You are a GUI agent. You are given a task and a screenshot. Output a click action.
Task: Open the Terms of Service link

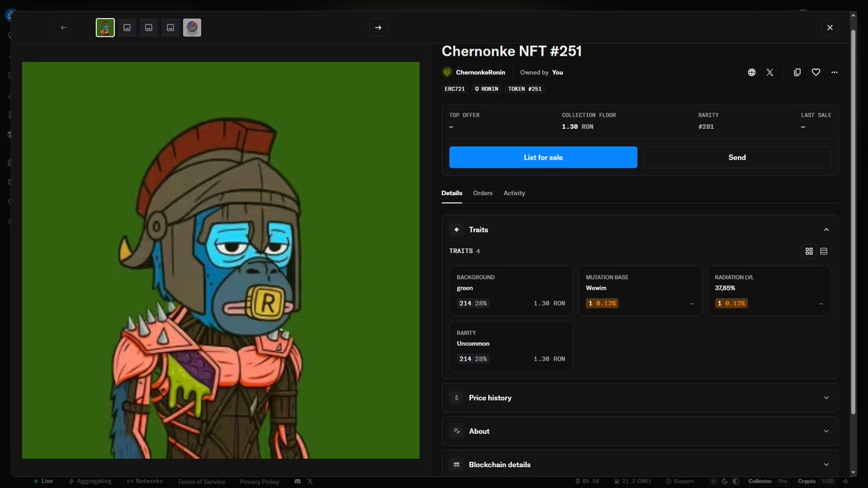pos(201,481)
